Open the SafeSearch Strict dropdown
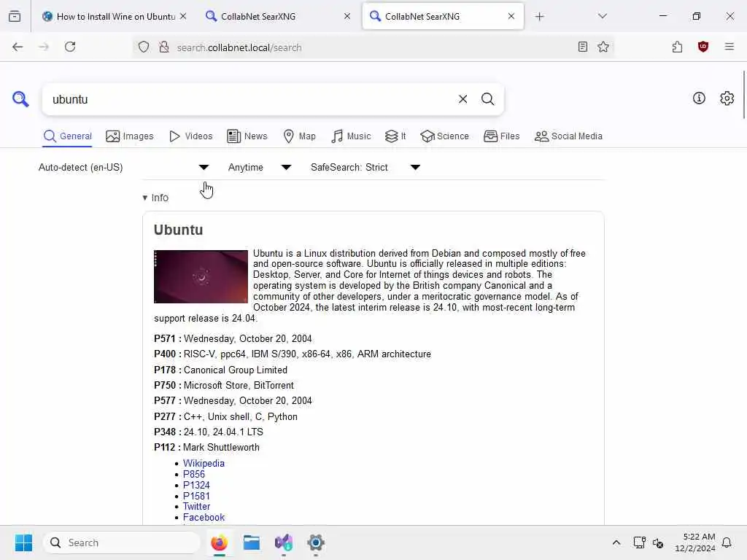Image resolution: width=747 pixels, height=560 pixels. pyautogui.click(x=365, y=167)
